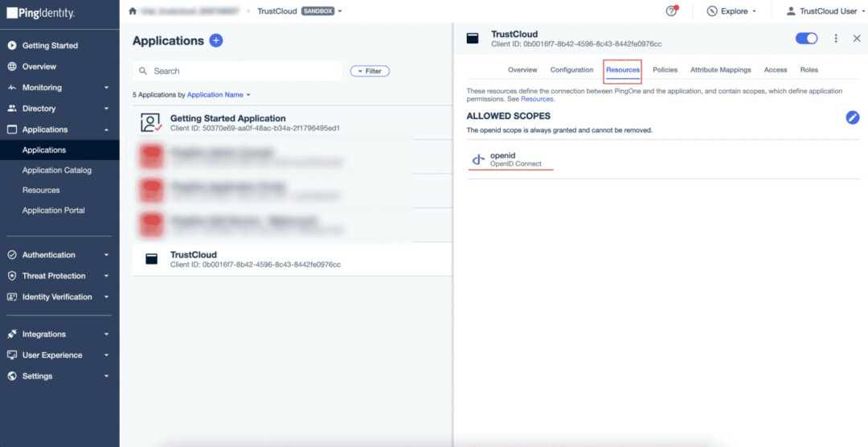Expand the Directory sidebar section
Screen dimensions: 868x447
pyautogui.click(x=107, y=109)
